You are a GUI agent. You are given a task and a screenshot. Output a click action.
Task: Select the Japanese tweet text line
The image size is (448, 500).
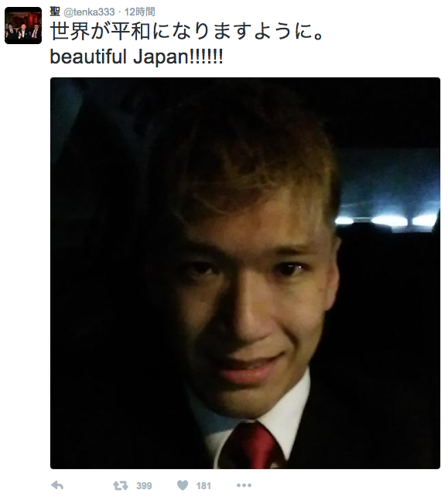187,32
